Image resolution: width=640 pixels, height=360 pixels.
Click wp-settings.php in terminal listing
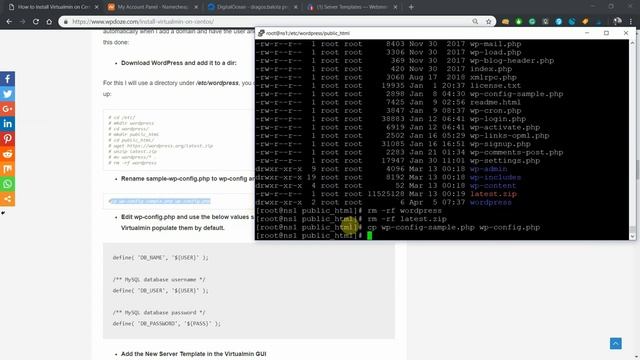coord(505,161)
